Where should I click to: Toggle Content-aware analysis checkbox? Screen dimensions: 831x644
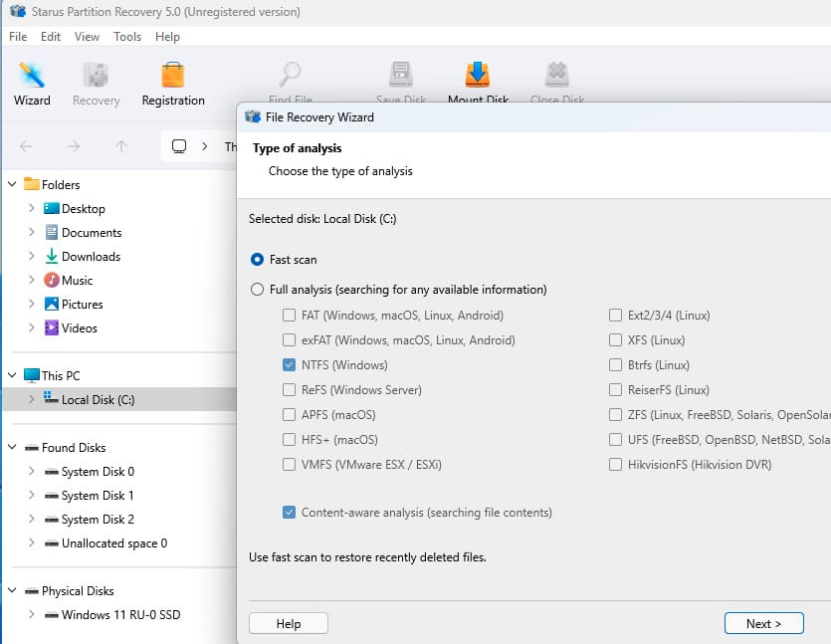click(x=289, y=512)
